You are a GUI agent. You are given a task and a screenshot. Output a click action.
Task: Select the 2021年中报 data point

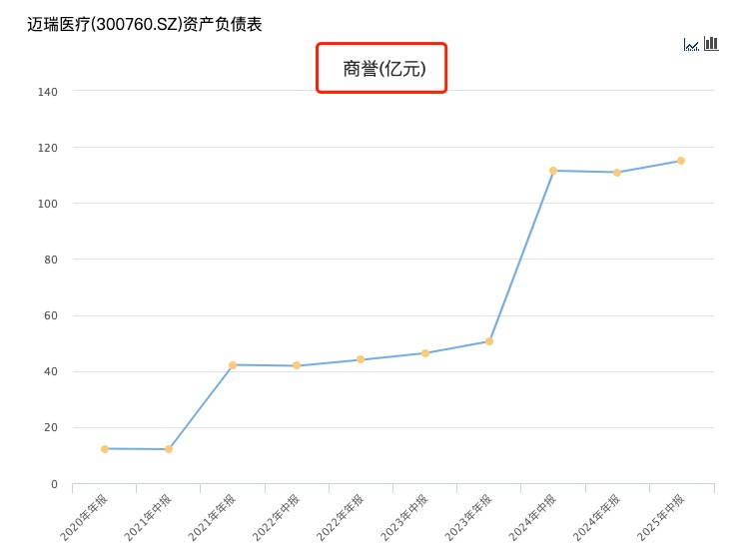tap(169, 449)
